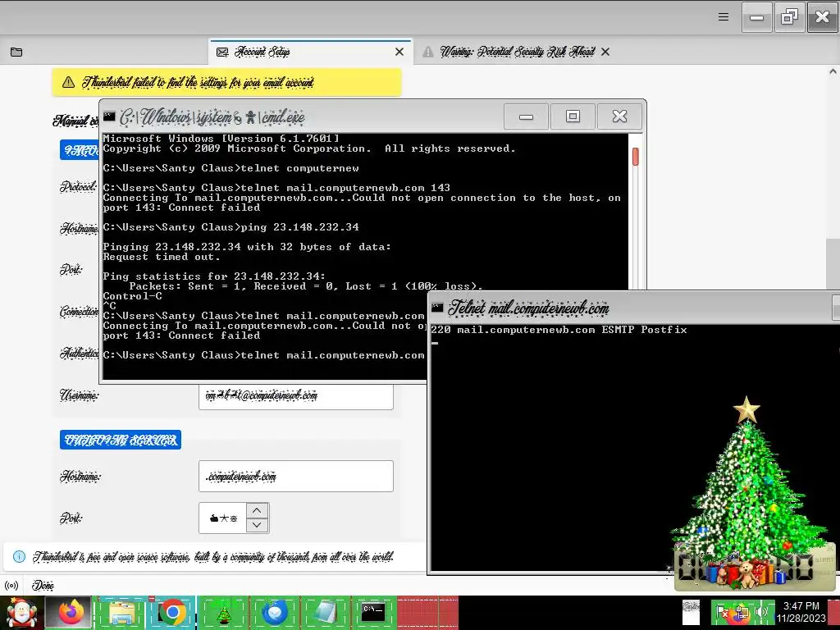Minimize the cmd.exe command prompt window

click(526, 116)
